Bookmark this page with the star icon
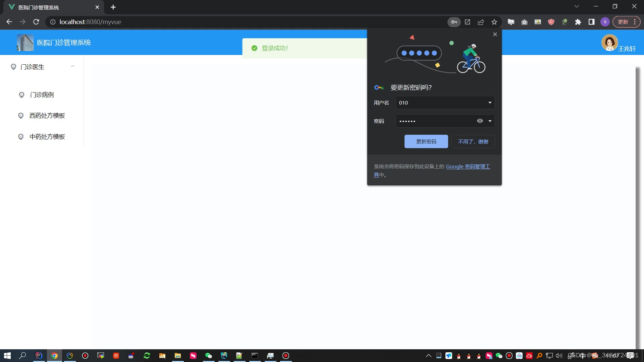Viewport: 644px width, 362px height. (494, 22)
